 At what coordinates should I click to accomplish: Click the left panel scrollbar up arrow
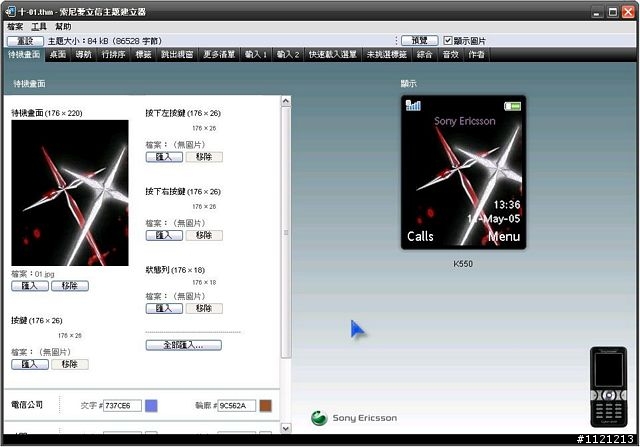point(286,101)
